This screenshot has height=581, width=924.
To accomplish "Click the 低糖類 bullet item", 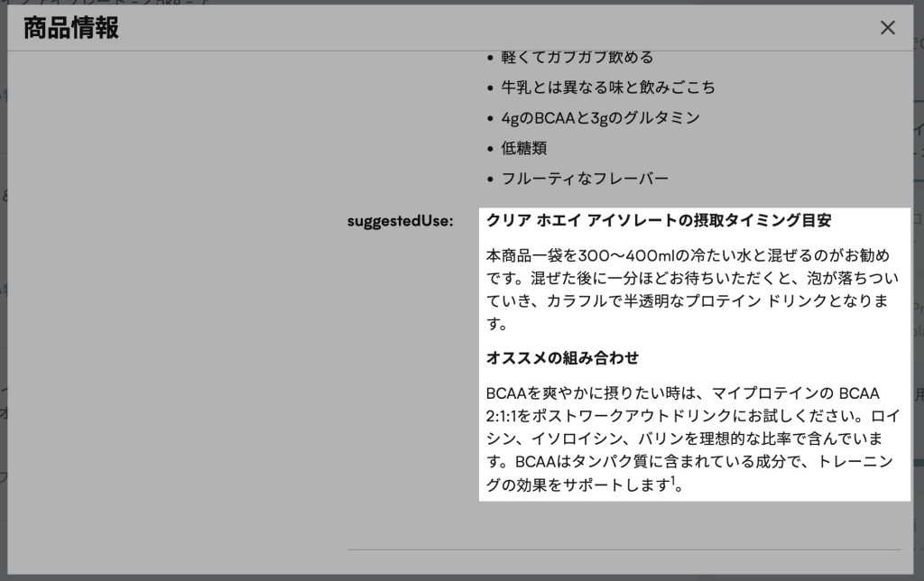I will (524, 148).
